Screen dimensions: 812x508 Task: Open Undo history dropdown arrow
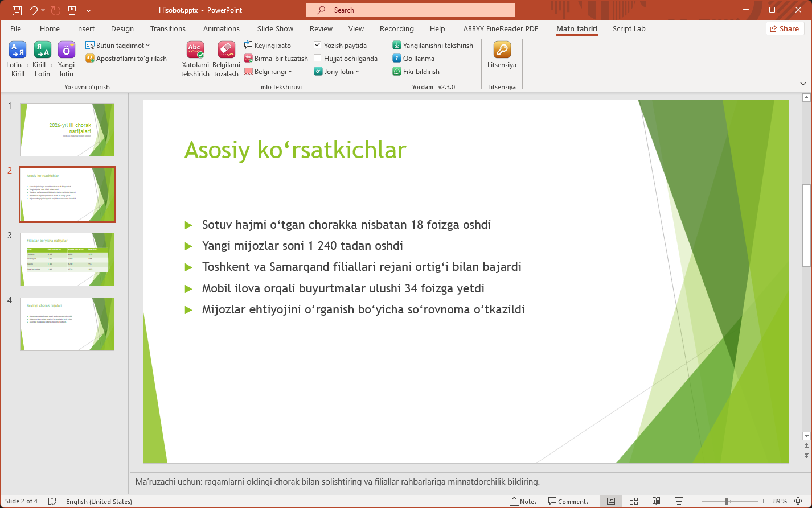[x=43, y=10]
